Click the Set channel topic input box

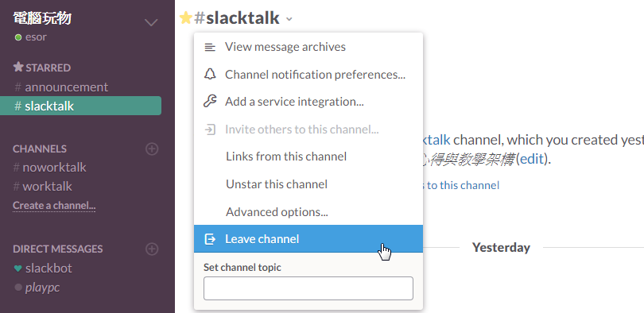pos(308,288)
